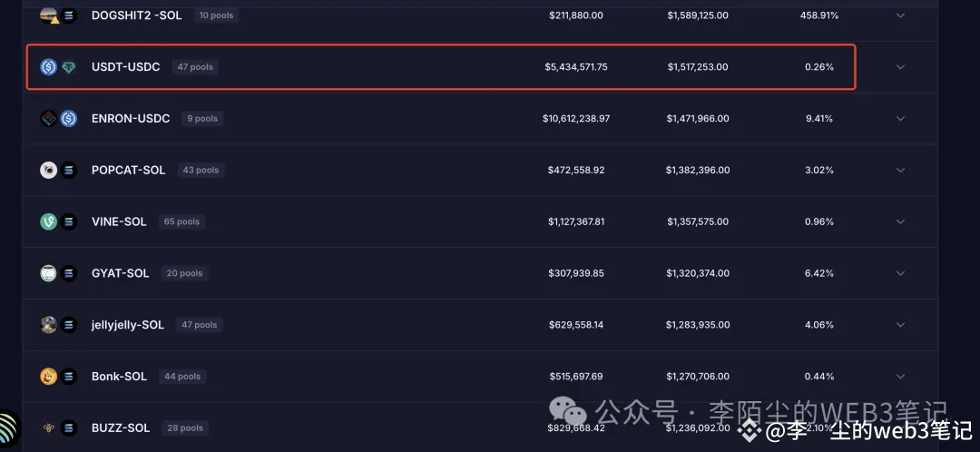Image resolution: width=980 pixels, height=452 pixels.
Task: Click the USDT-USDC token pair icon
Action: pyautogui.click(x=59, y=67)
